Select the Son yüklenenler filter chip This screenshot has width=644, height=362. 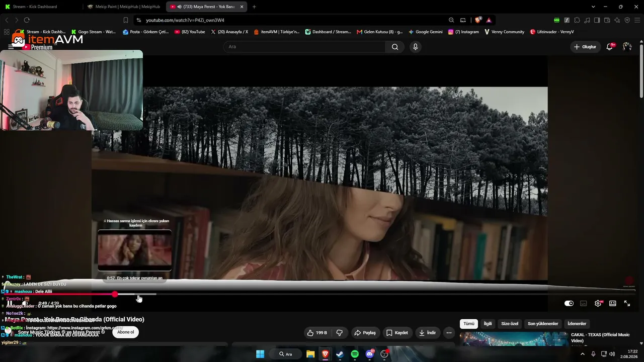(543, 324)
